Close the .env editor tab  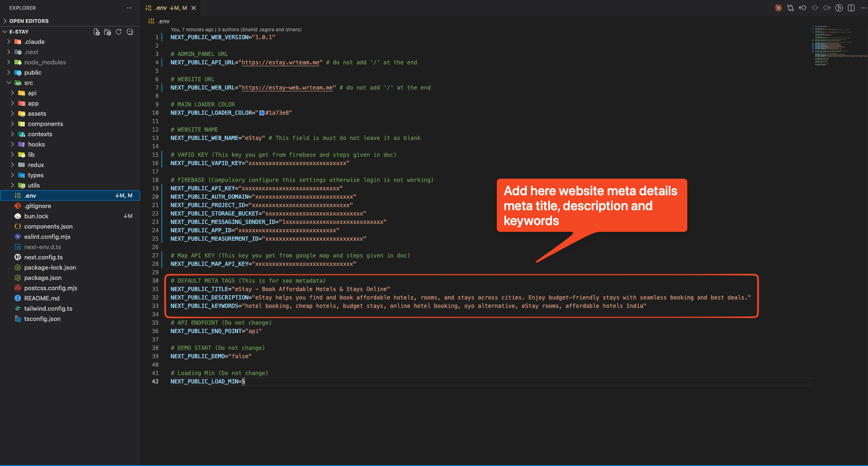point(194,8)
